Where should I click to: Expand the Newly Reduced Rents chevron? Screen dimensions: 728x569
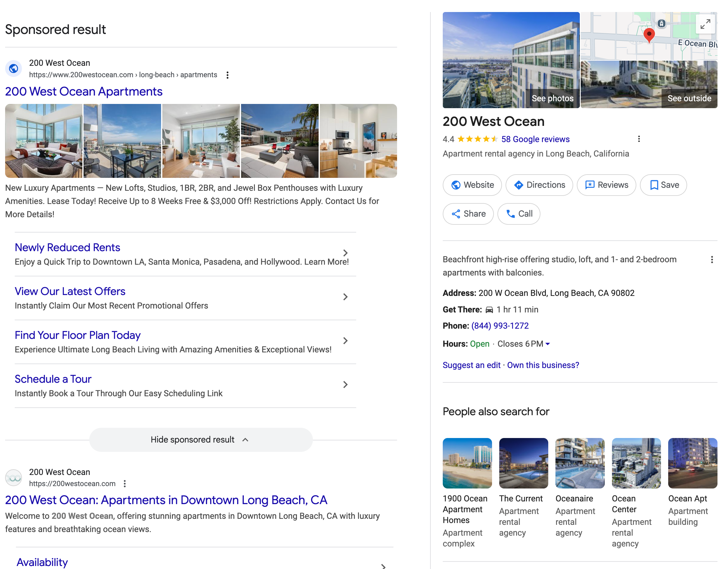345,253
